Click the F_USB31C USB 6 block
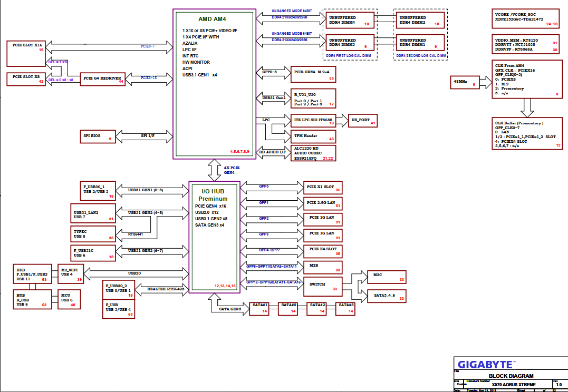This screenshot has height=392, width=568. point(93,253)
